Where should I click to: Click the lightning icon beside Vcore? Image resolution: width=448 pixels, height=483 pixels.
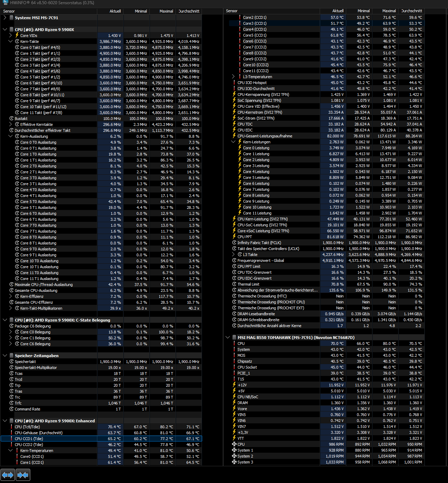[x=234, y=409]
